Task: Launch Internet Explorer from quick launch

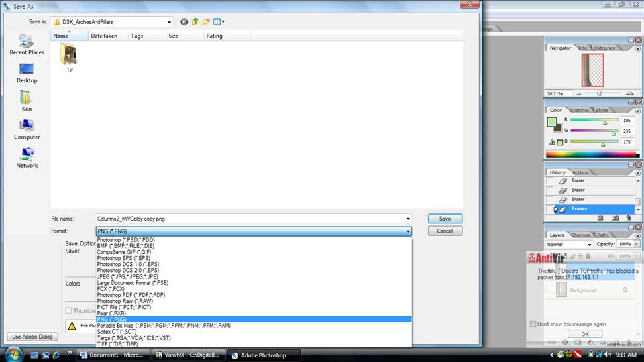Action: pos(56,355)
